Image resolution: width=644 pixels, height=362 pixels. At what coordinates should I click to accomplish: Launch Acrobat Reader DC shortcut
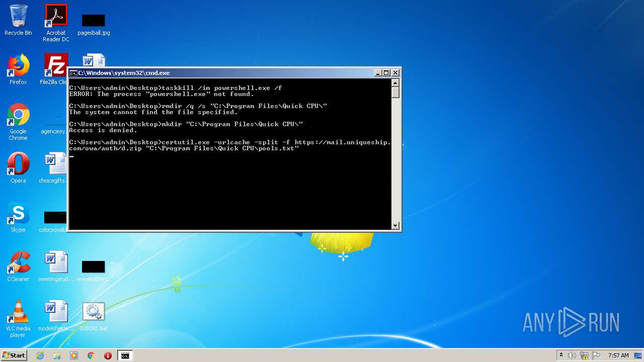pyautogui.click(x=56, y=23)
